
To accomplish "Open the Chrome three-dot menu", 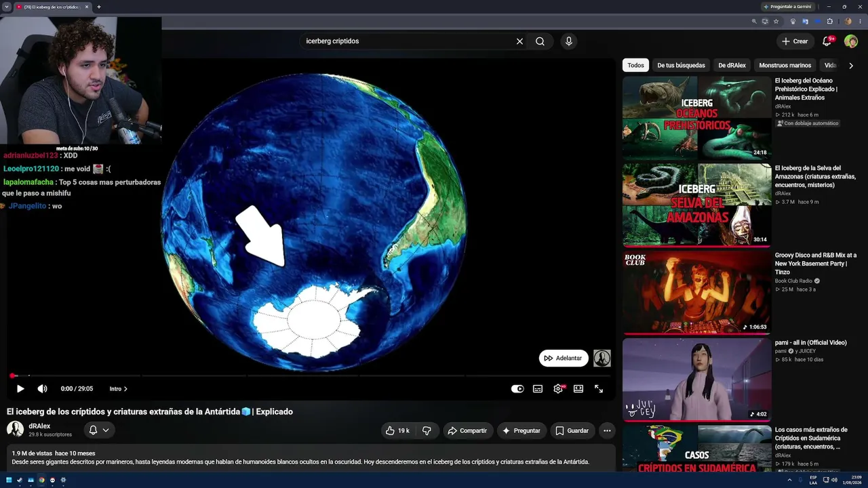I will coord(860,21).
